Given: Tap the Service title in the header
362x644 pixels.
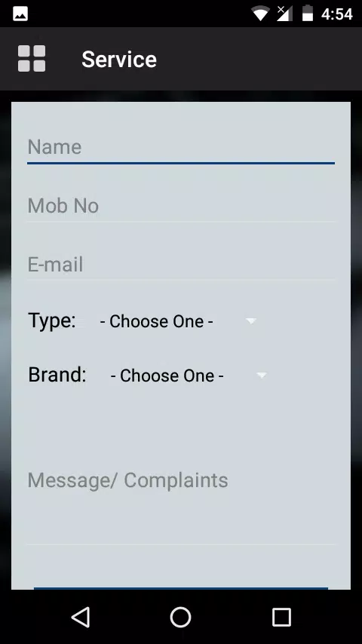Looking at the screenshot, I should tap(119, 59).
